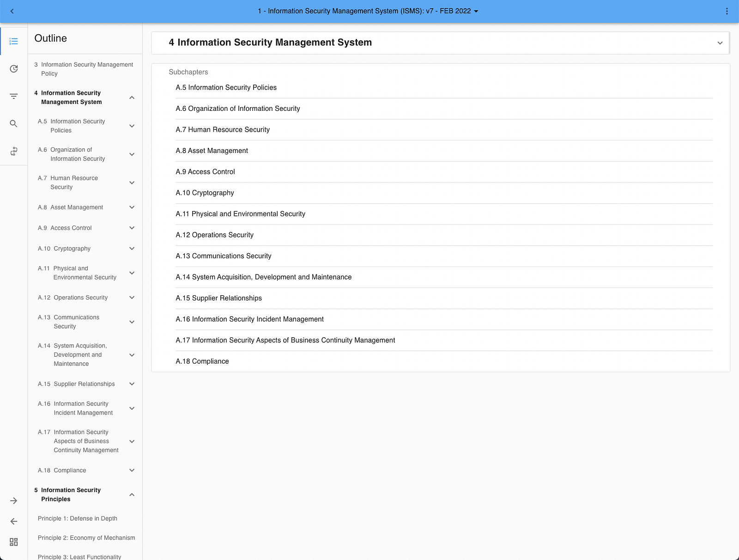Open subchapter A.14 System Acquisition, Development and Maintenance

pyautogui.click(x=263, y=277)
